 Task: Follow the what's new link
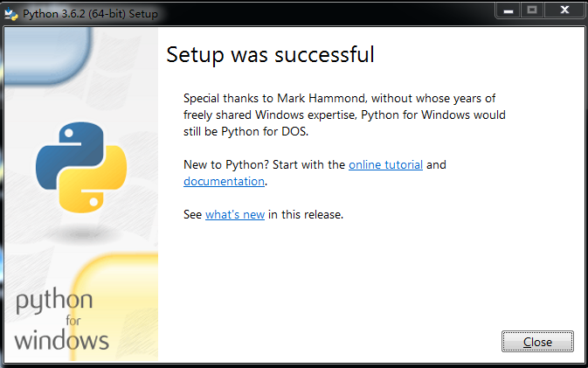[x=235, y=214]
